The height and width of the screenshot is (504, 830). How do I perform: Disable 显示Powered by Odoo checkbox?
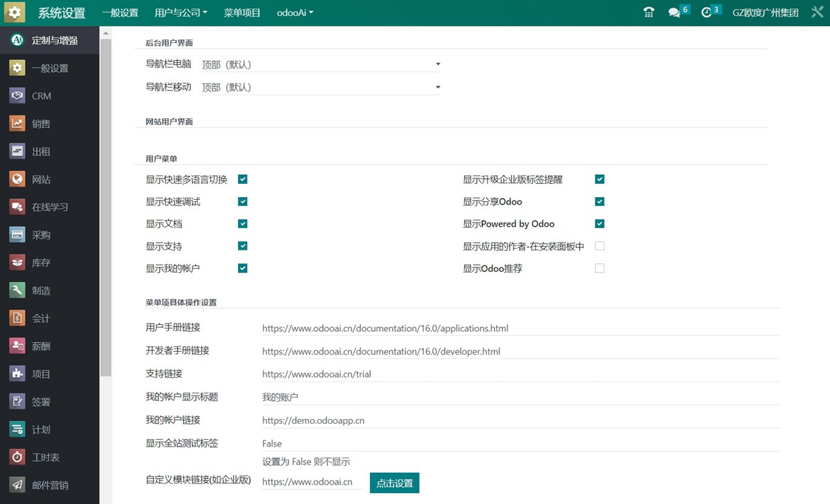point(600,223)
